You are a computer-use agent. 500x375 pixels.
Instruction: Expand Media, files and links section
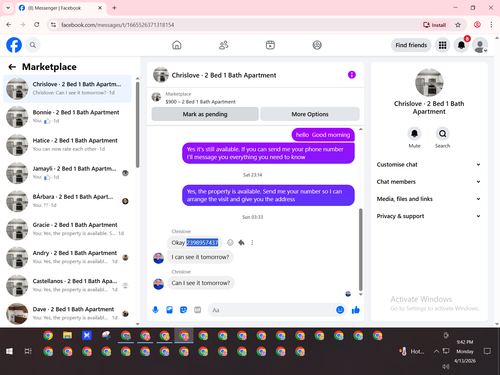tap(429, 199)
